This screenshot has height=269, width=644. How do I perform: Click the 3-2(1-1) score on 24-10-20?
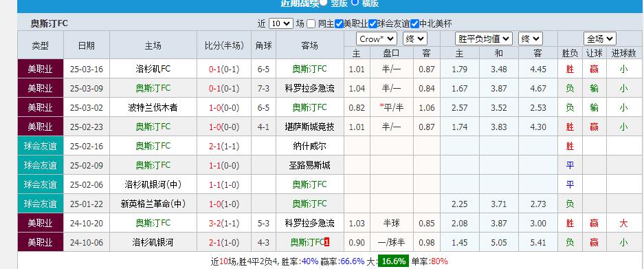coord(224,224)
